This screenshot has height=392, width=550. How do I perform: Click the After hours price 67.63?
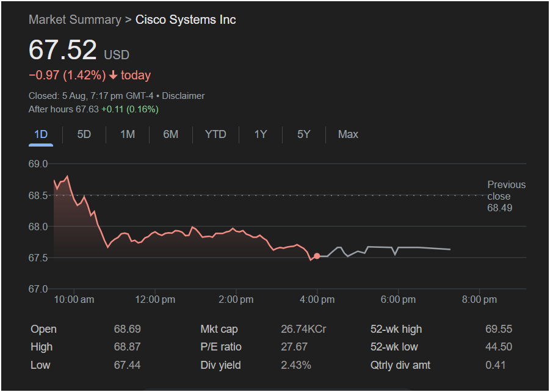87,109
